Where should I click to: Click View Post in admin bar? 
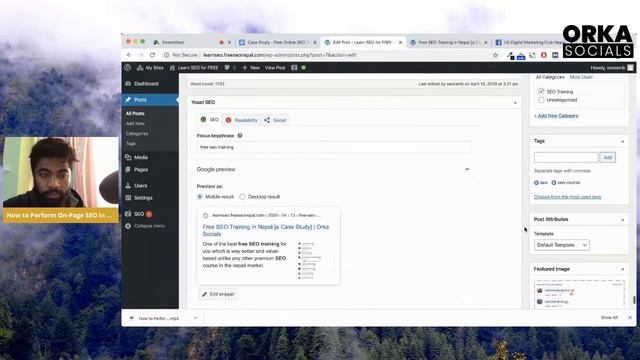pyautogui.click(x=275, y=68)
